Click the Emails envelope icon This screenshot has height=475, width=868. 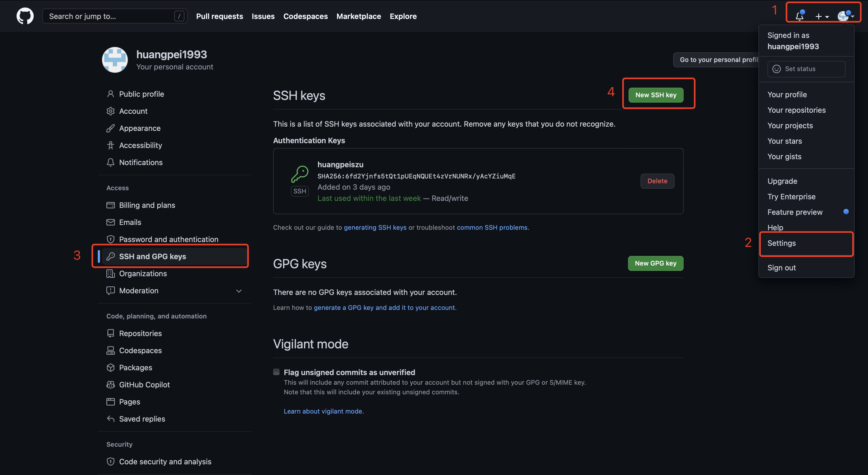tap(111, 222)
